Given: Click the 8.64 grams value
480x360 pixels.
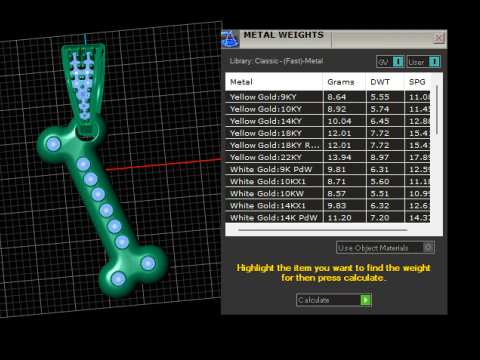Looking at the screenshot, I should coord(337,97).
